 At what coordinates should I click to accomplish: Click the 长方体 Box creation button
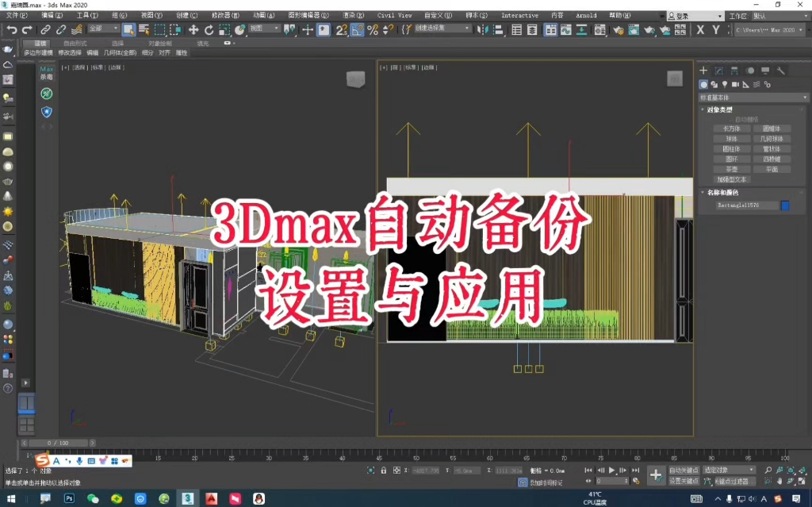coord(732,128)
